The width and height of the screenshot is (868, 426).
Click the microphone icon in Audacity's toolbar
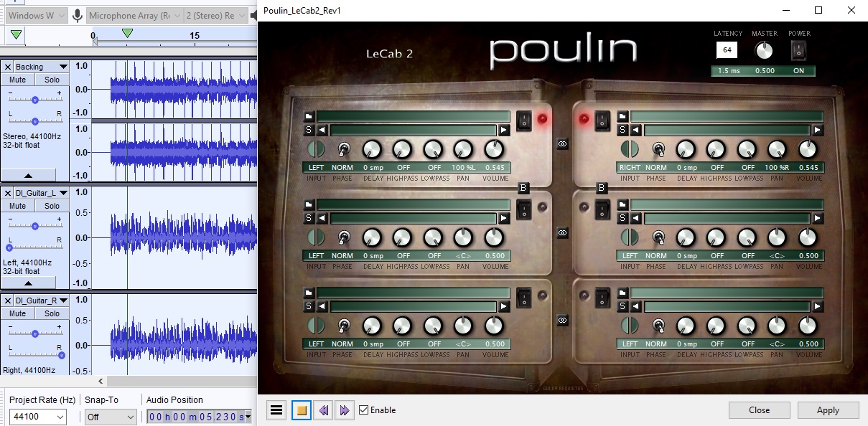77,15
